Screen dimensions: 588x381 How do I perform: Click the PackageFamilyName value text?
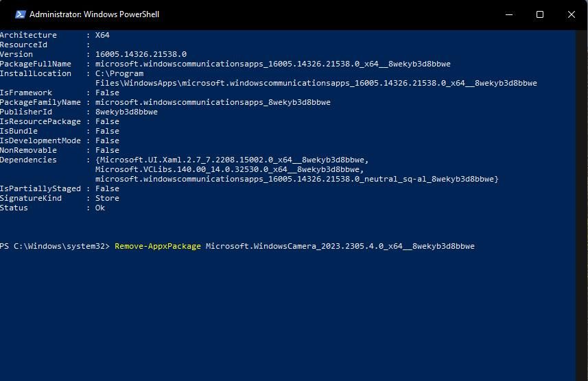[213, 102]
